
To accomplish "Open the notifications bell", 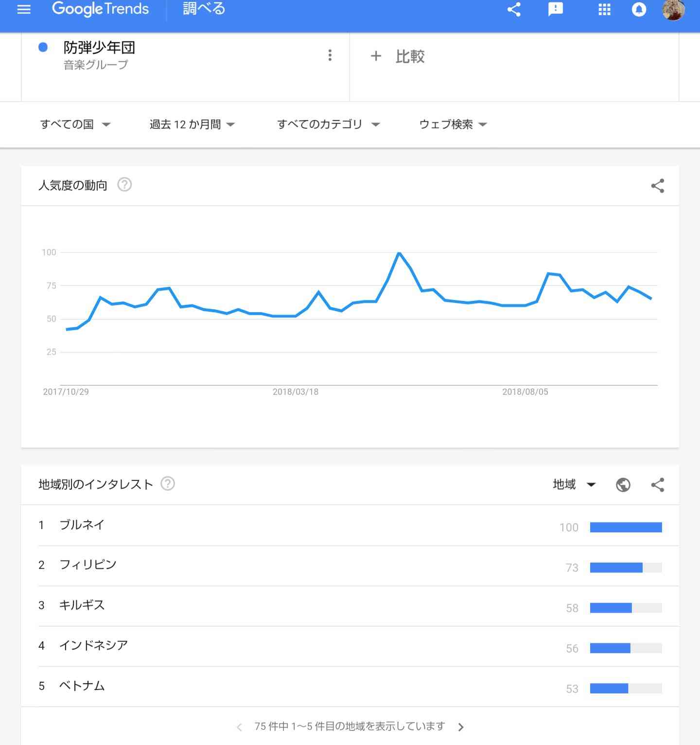I will pyautogui.click(x=639, y=9).
